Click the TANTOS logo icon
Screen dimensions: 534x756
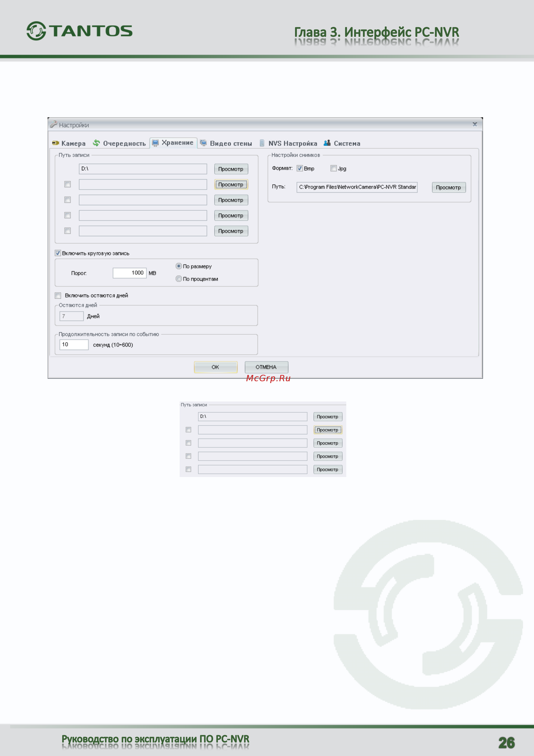[x=36, y=31]
